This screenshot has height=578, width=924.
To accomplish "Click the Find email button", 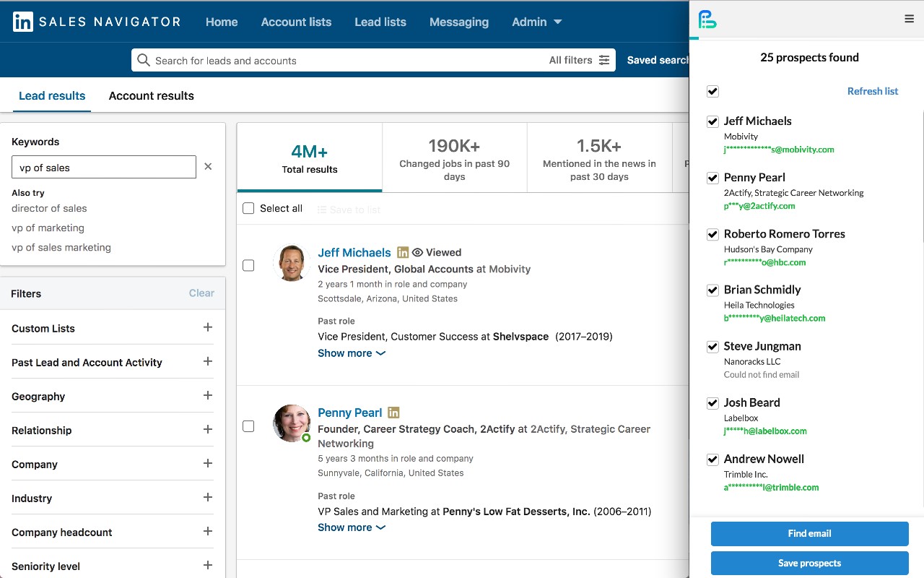I will (x=809, y=533).
